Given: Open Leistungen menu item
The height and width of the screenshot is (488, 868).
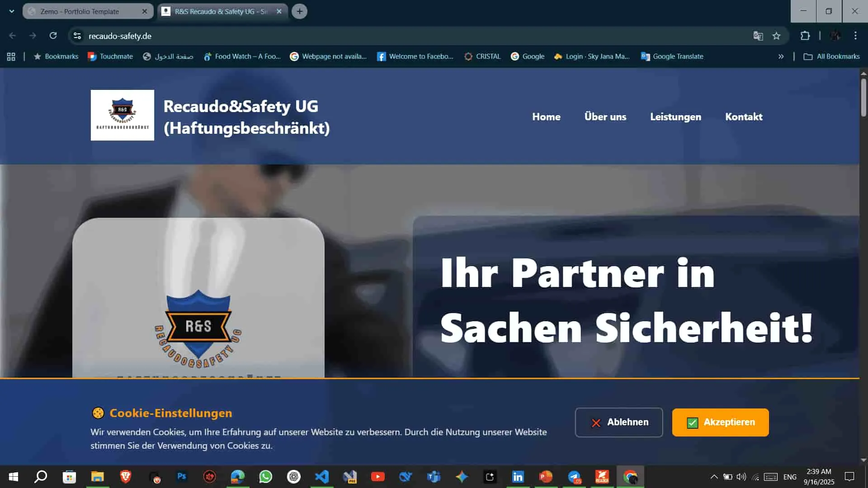Looking at the screenshot, I should 675,117.
